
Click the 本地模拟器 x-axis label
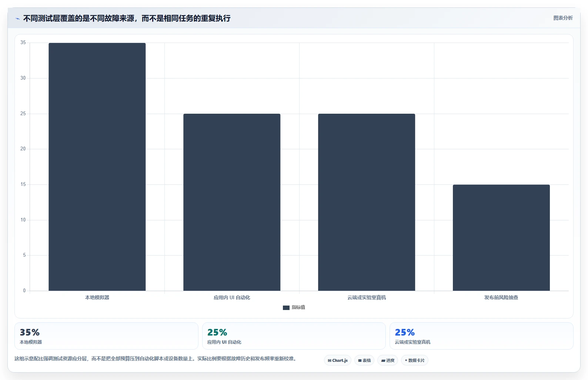coord(97,297)
